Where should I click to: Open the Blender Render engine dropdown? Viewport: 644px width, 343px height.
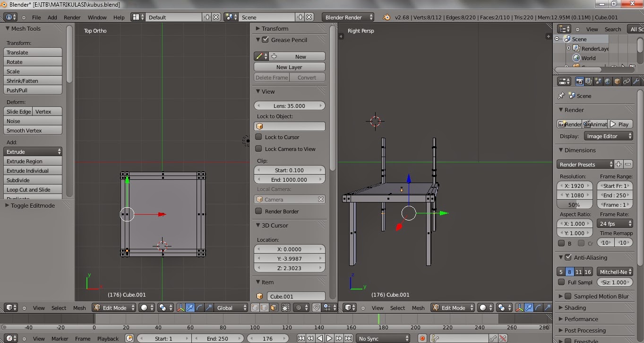pos(348,17)
